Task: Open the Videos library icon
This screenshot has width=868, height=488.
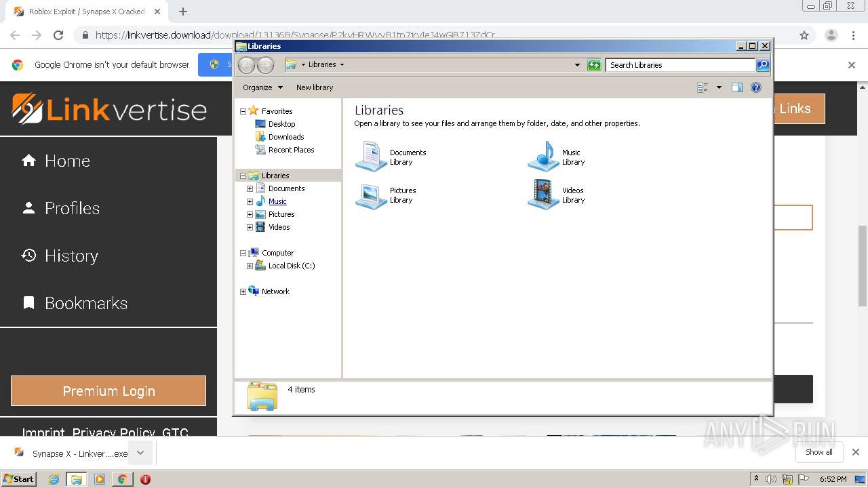Action: click(x=543, y=195)
